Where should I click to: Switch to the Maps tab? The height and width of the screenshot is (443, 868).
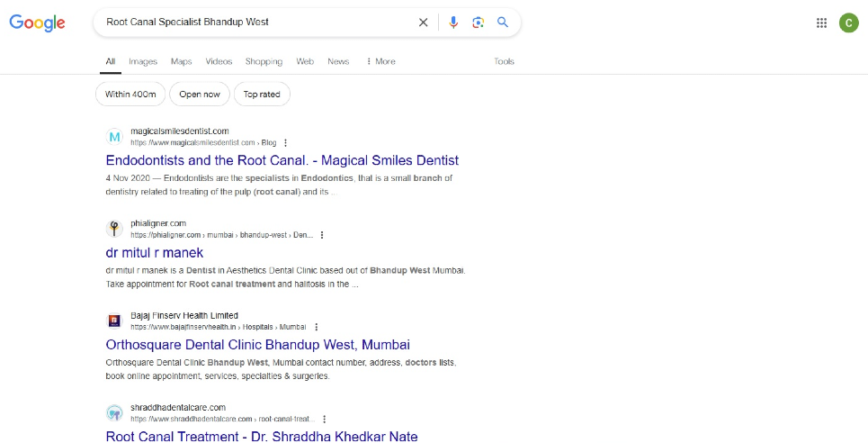click(x=181, y=61)
